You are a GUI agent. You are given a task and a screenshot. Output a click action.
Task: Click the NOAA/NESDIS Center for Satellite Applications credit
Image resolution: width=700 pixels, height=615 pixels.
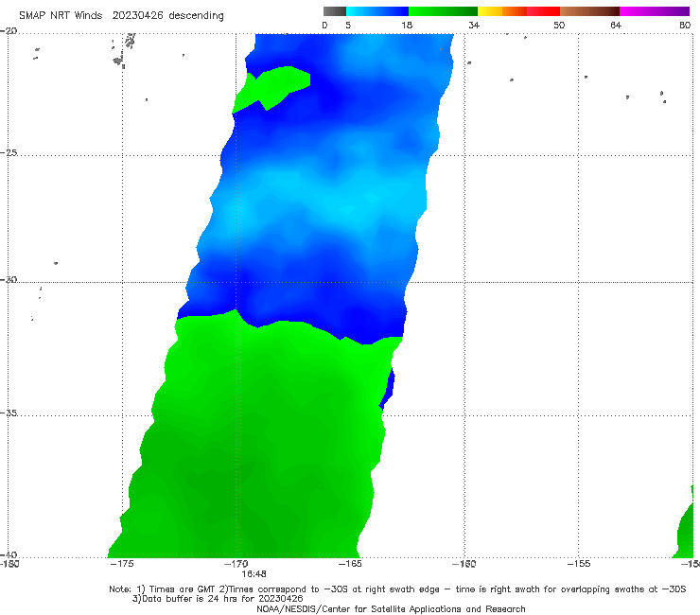point(391,609)
